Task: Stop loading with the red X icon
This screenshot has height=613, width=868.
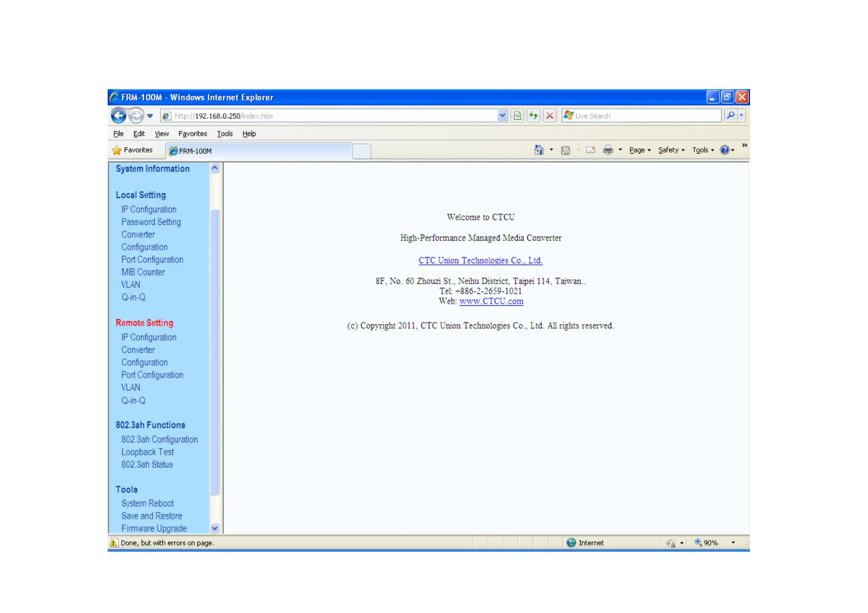Action: [x=550, y=116]
